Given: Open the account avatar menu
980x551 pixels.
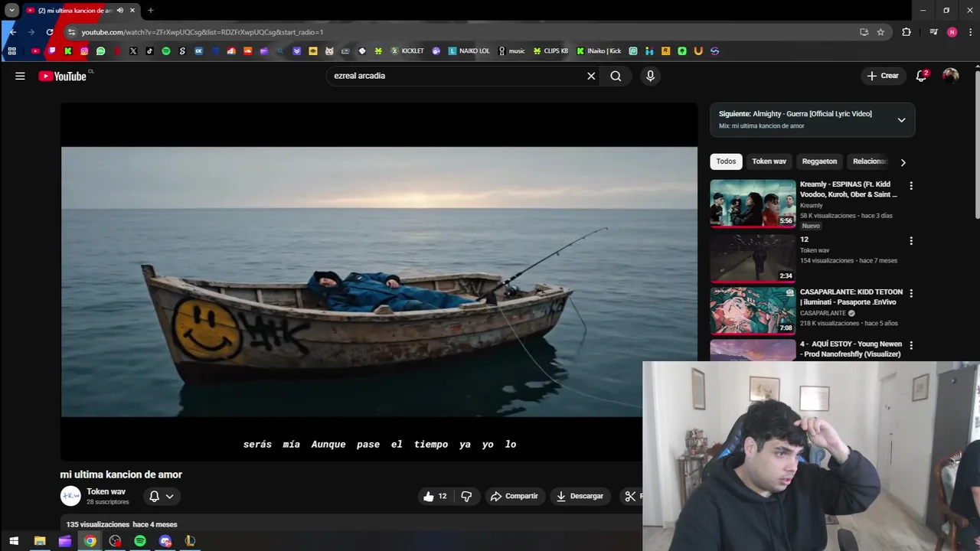Looking at the screenshot, I should coord(950,76).
